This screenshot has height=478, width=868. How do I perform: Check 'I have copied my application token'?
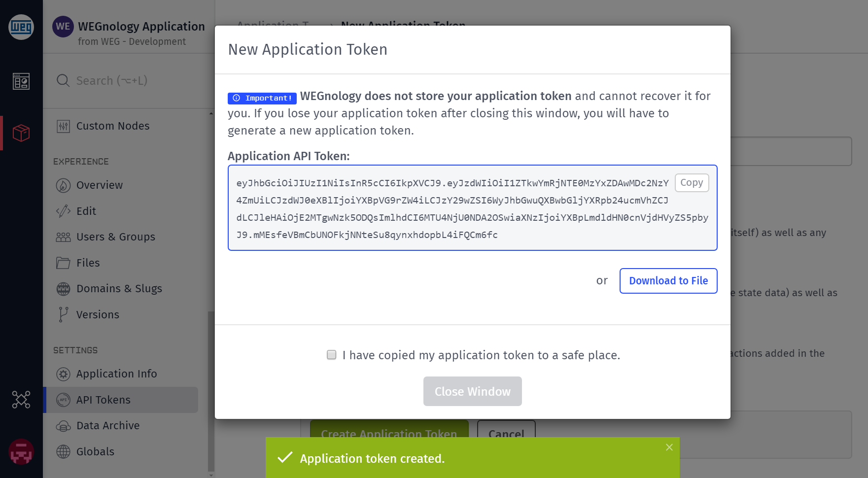(332, 355)
